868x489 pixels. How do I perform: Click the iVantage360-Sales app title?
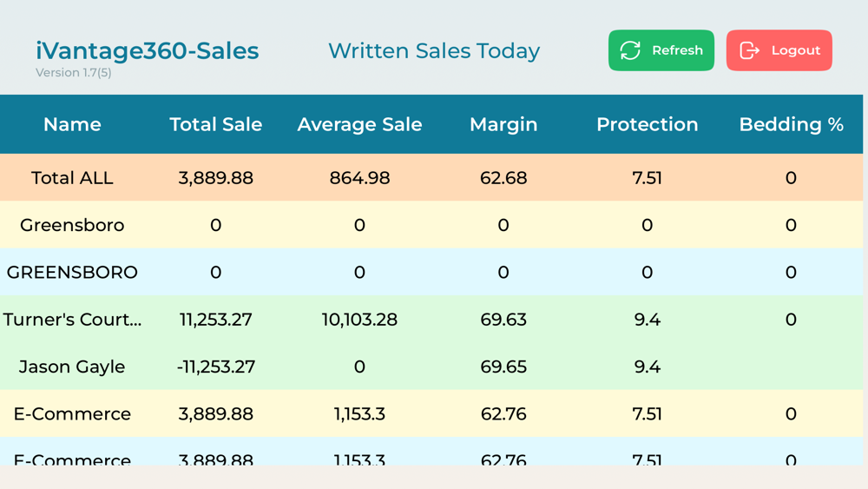point(147,50)
